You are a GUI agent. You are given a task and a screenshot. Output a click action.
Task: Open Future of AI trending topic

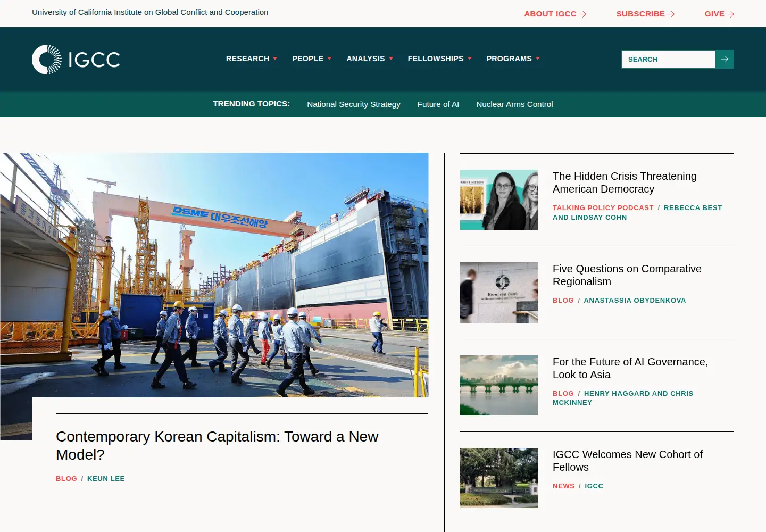coord(438,104)
